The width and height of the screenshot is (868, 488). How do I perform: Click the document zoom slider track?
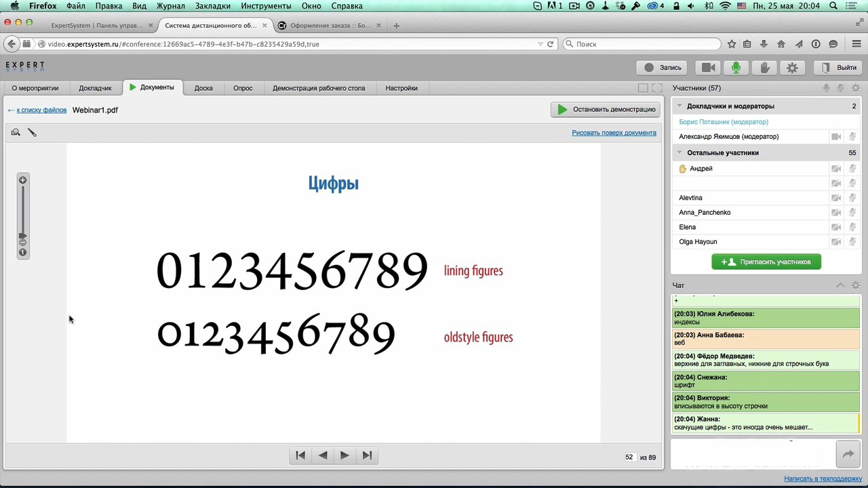click(x=22, y=209)
